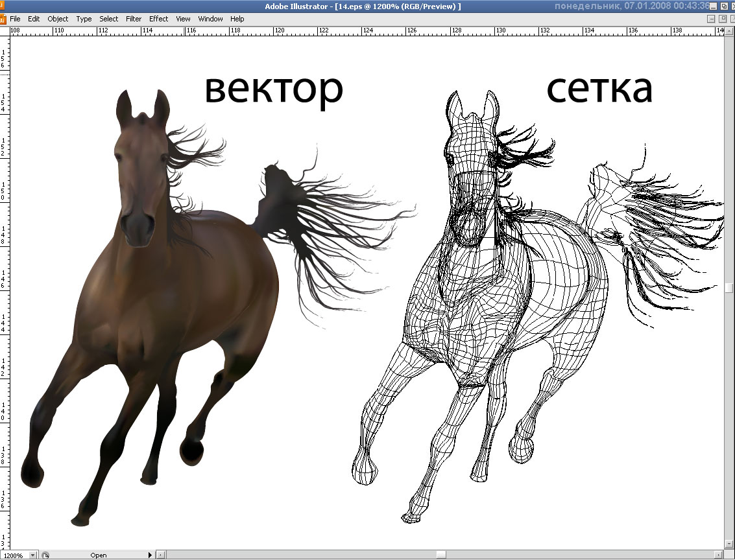Click the horizontal ruler at mark 120
Image resolution: width=735 pixels, height=560 pixels.
tap(280, 30)
